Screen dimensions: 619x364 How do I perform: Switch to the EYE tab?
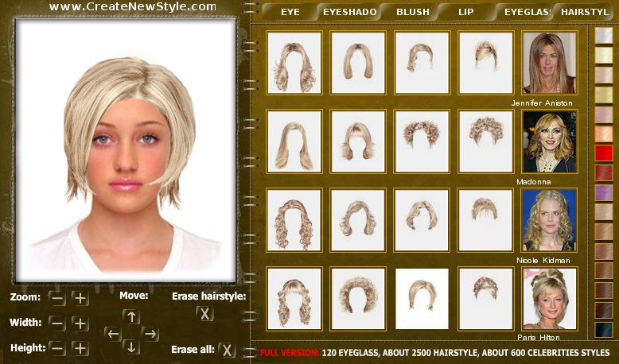pyautogui.click(x=290, y=12)
